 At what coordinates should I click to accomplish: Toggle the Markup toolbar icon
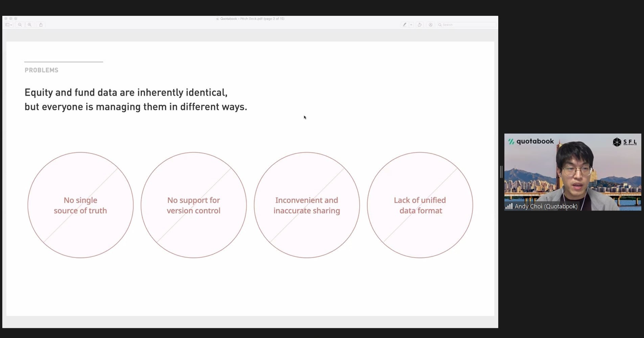431,25
